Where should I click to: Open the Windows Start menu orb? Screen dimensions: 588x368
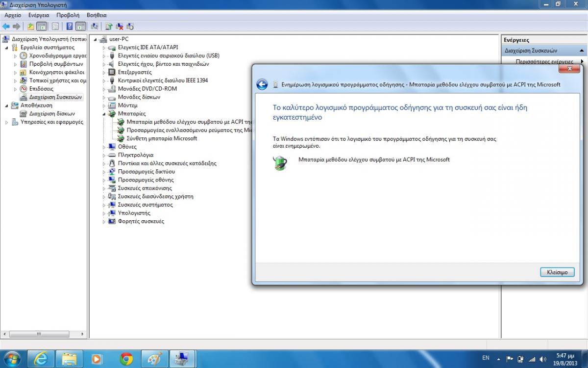pos(12,359)
